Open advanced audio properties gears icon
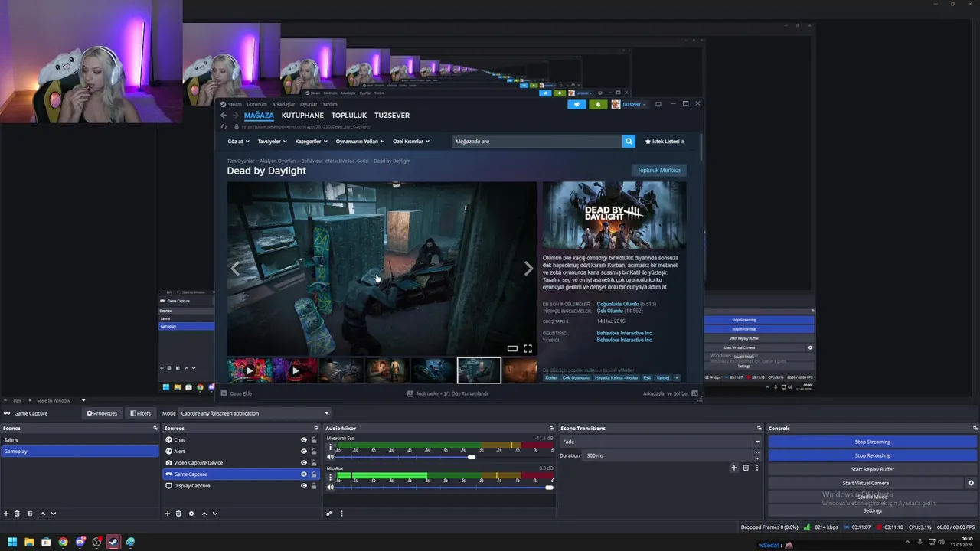The image size is (980, 551). 329,514
